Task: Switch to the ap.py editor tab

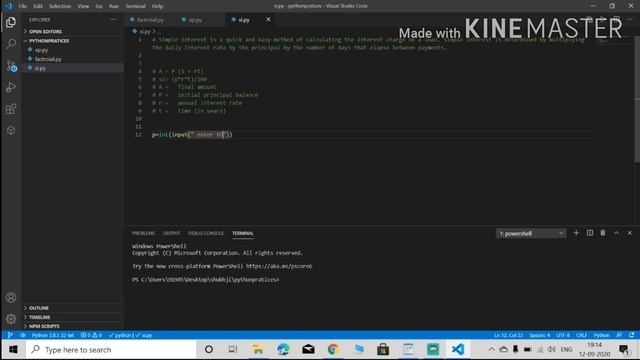Action: coord(195,20)
